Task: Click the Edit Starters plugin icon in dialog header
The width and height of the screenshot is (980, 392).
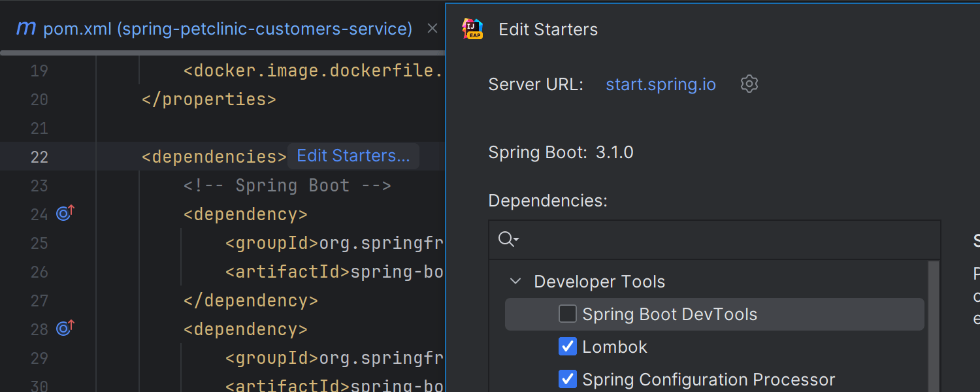Action: tap(473, 29)
